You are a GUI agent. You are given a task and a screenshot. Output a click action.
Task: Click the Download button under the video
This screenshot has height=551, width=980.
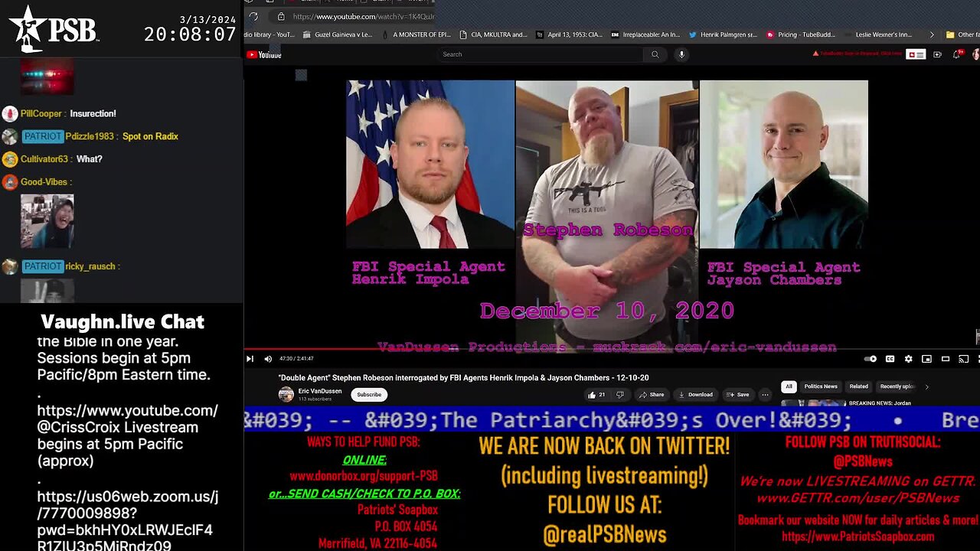tap(696, 395)
